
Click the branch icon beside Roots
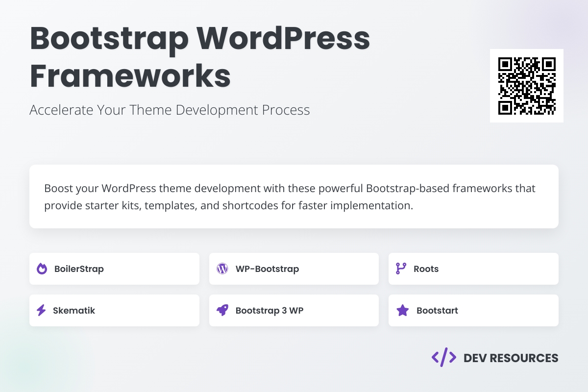(401, 269)
